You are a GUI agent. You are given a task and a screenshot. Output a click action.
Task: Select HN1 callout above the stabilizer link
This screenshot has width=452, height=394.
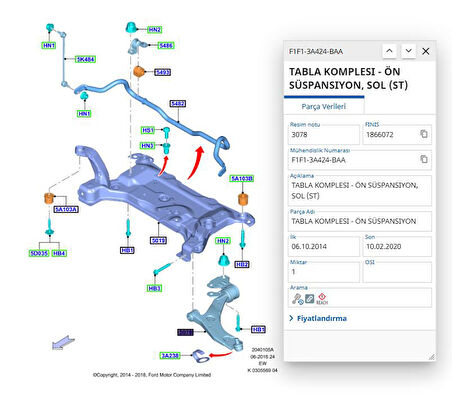pos(49,45)
